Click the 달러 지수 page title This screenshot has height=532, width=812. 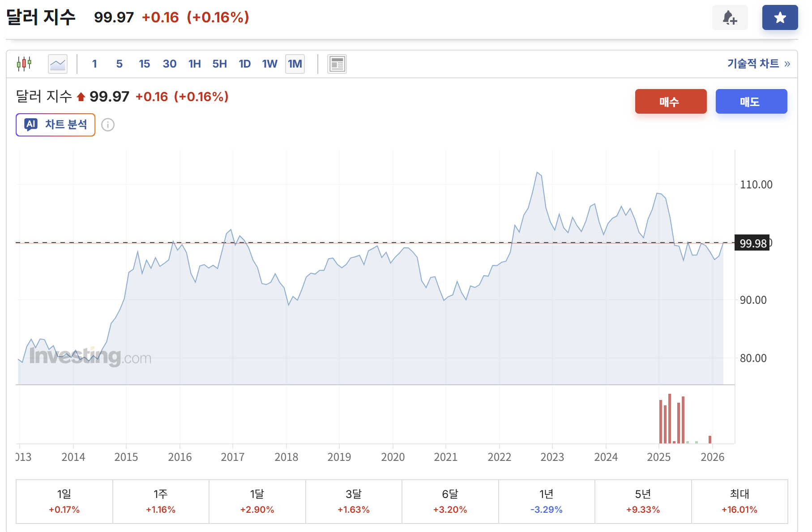click(x=41, y=17)
